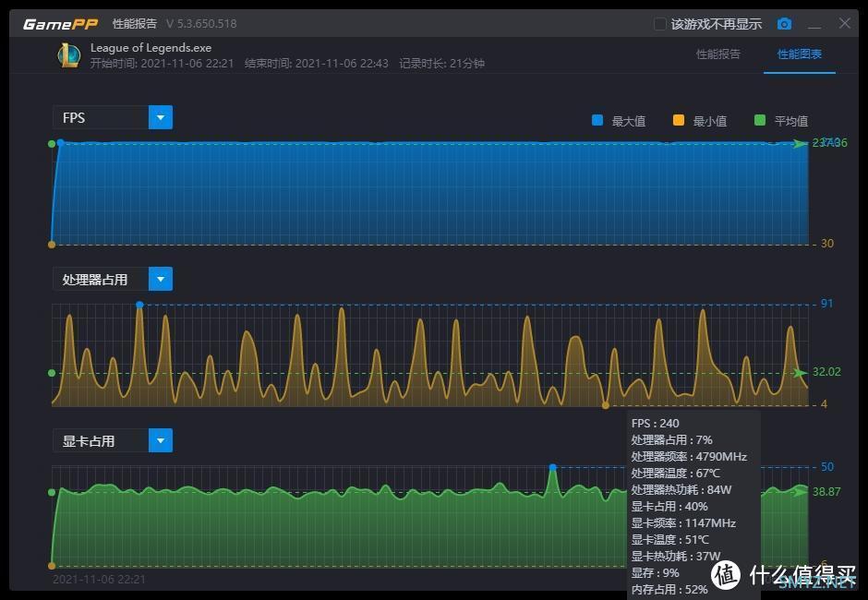Click tooltip line 处理器频率 : 4790MHz
Screen dimensions: 868x600
click(x=689, y=456)
